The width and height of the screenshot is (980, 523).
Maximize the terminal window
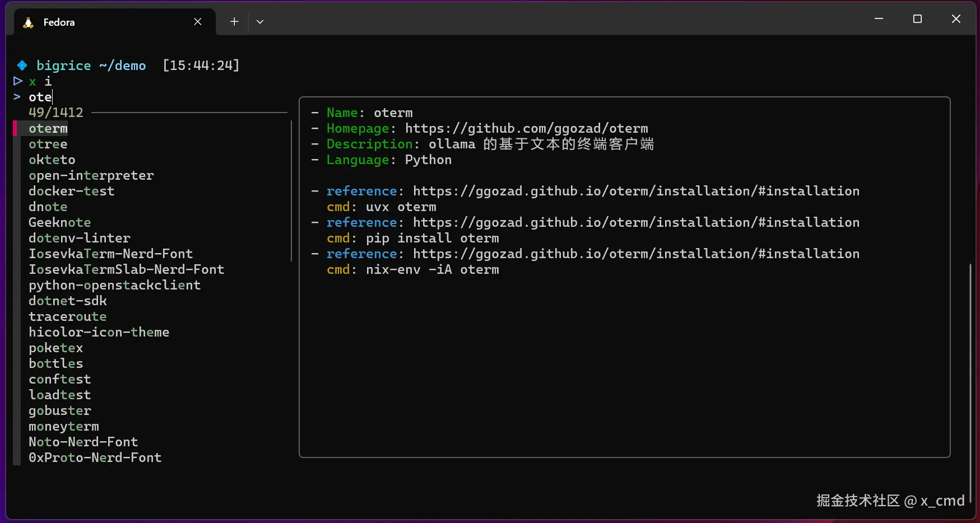coord(917,19)
